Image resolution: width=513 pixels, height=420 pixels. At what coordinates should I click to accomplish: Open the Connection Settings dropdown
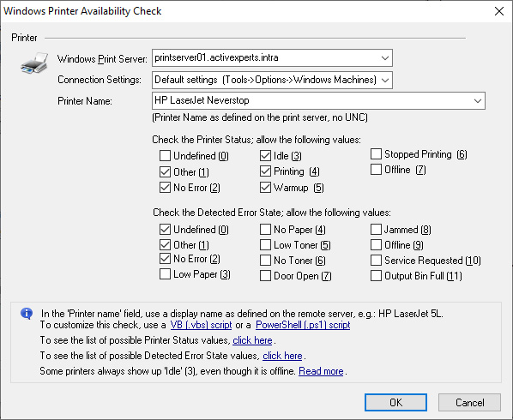pyautogui.click(x=384, y=80)
